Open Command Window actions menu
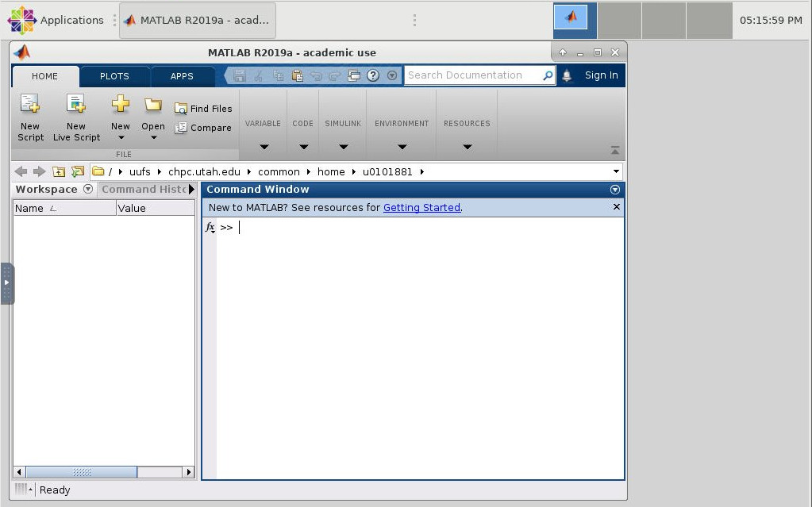This screenshot has height=507, width=812. pyautogui.click(x=614, y=190)
